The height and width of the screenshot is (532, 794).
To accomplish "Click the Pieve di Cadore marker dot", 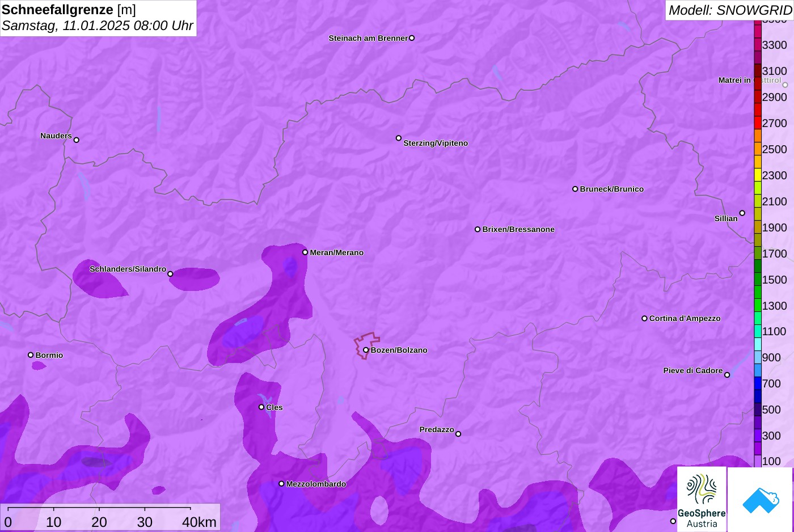I will coord(727,375).
